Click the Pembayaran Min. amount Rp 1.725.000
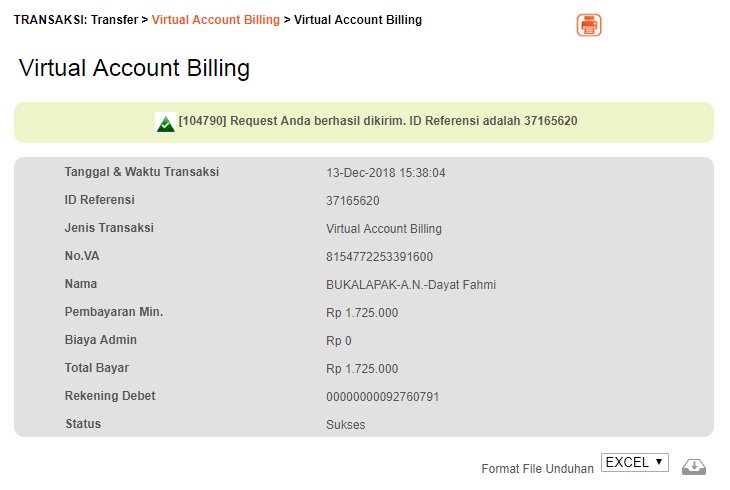The image size is (730, 490). [362, 313]
